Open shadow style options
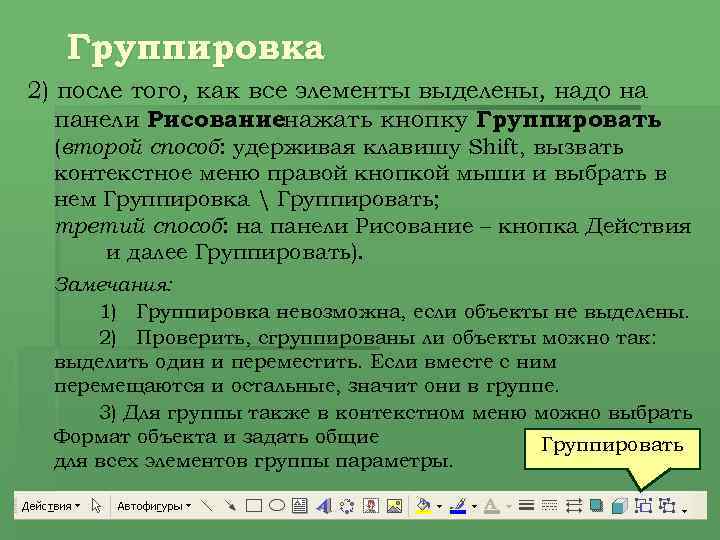 tap(596, 506)
